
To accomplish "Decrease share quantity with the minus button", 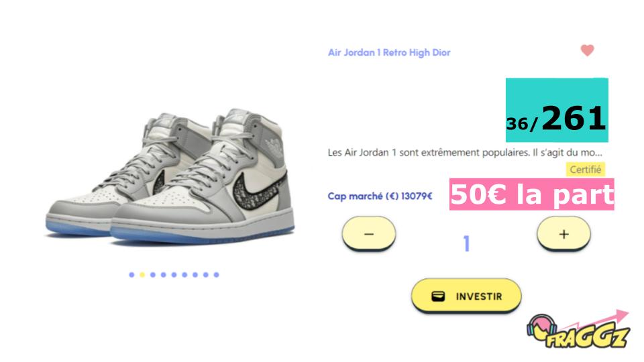I will (x=369, y=233).
